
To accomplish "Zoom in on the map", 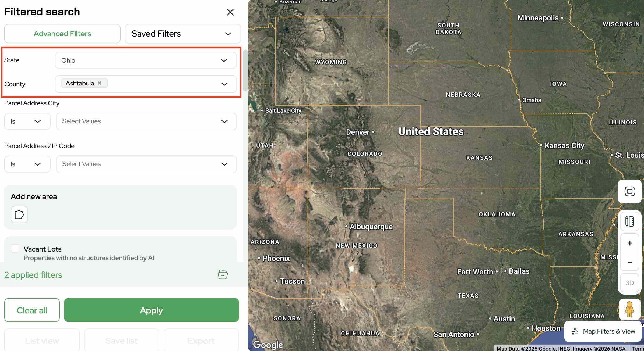I will tap(629, 243).
